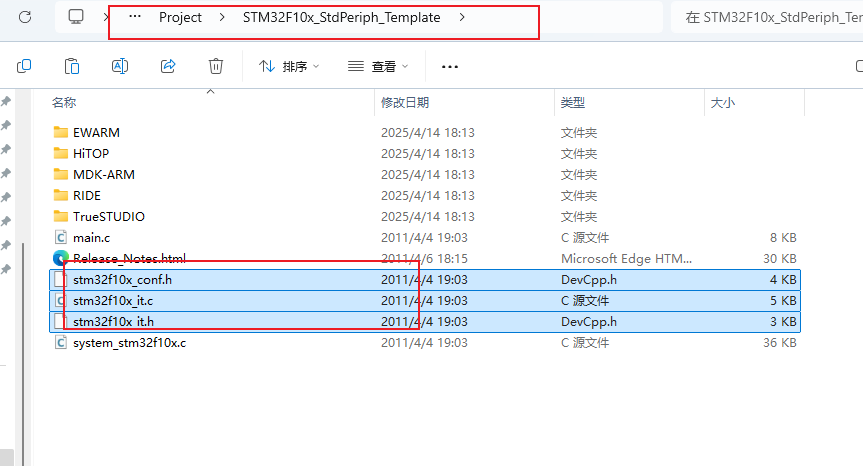This screenshot has height=466, width=863.
Task: Click the system_stm32f10x.c file icon
Action: pyautogui.click(x=61, y=342)
